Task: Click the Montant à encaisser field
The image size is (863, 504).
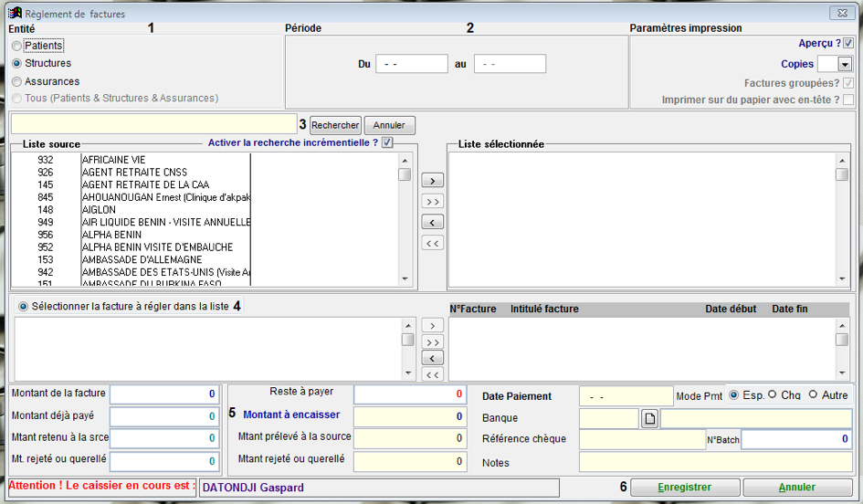Action: [x=410, y=415]
